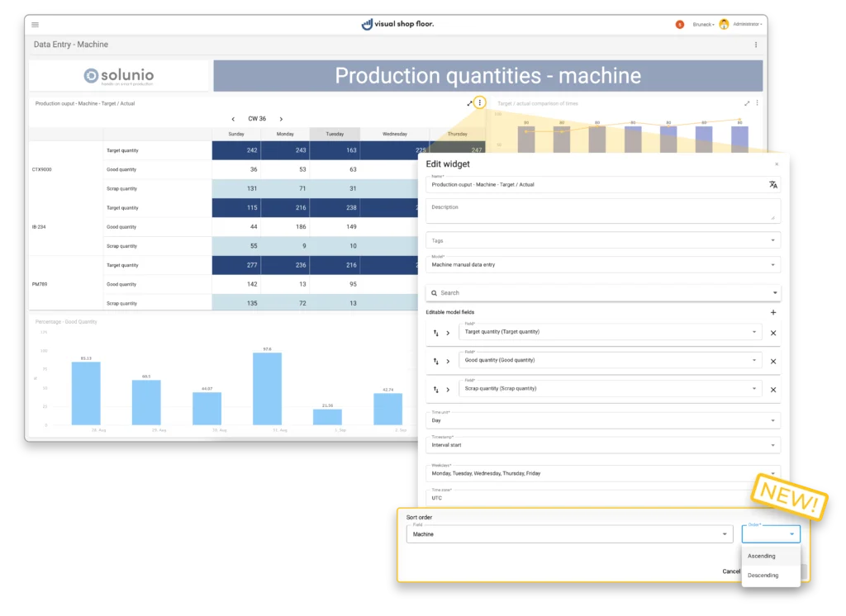Open the Sort order Field dropdown

point(569,534)
